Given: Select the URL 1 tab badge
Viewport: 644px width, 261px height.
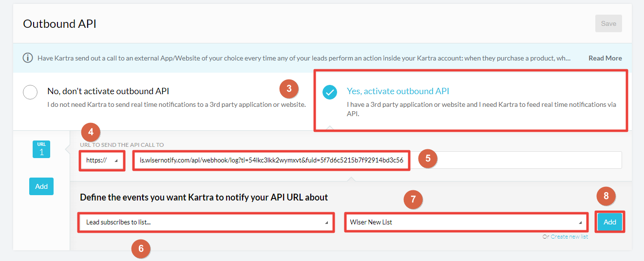Looking at the screenshot, I should tap(41, 149).
